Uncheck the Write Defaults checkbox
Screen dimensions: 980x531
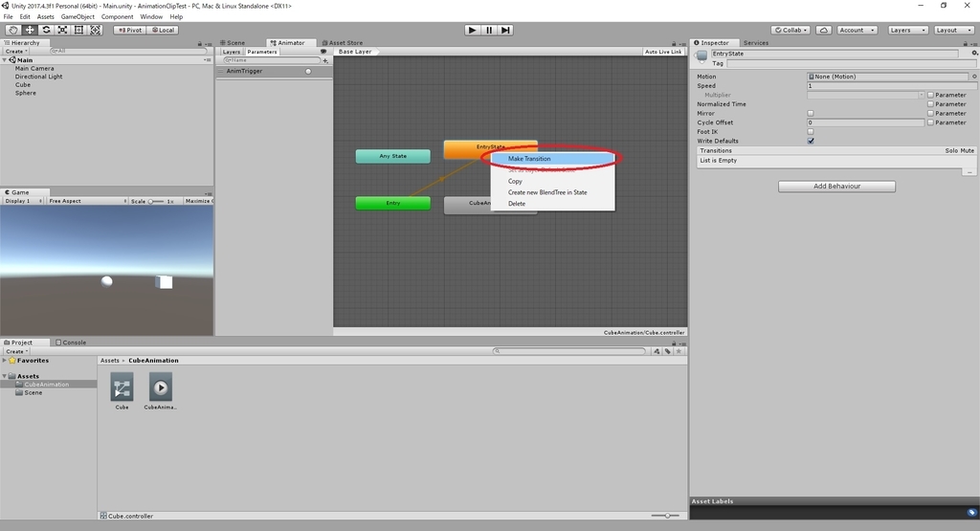pos(811,142)
